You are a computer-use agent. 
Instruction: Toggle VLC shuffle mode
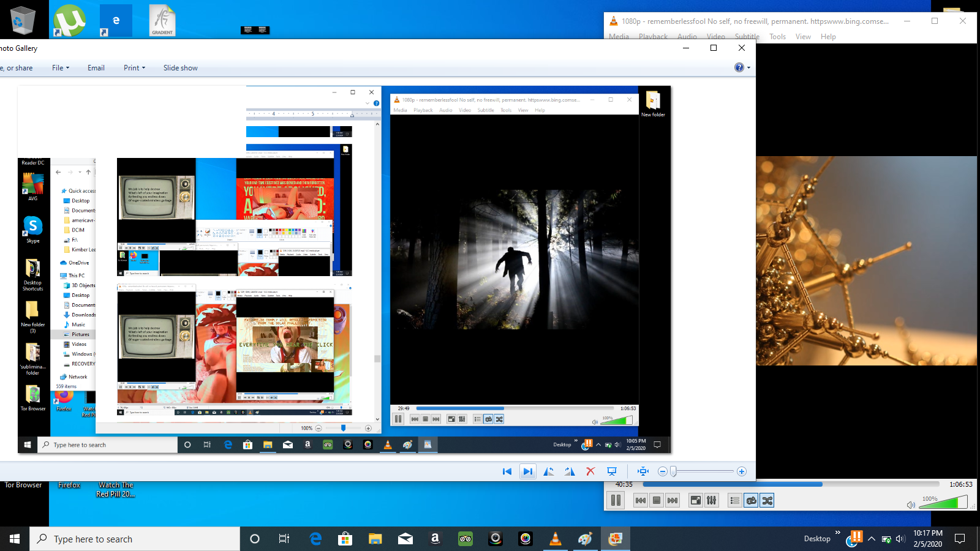767,500
